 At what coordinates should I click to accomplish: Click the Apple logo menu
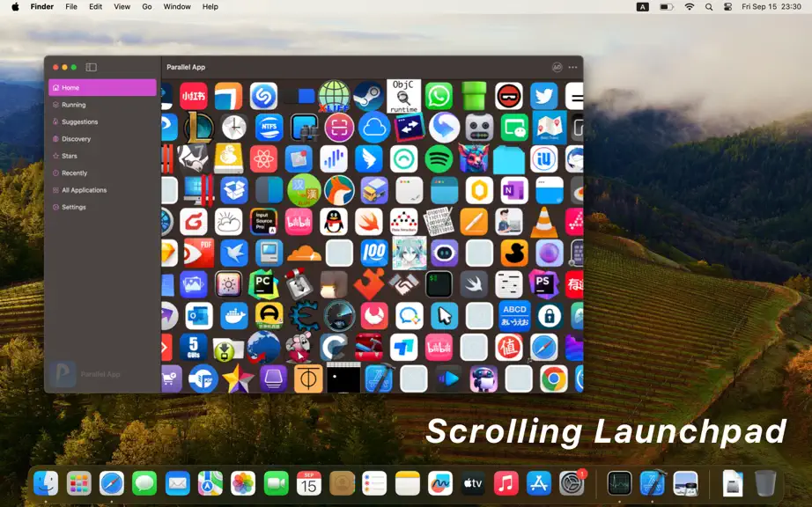pyautogui.click(x=15, y=7)
